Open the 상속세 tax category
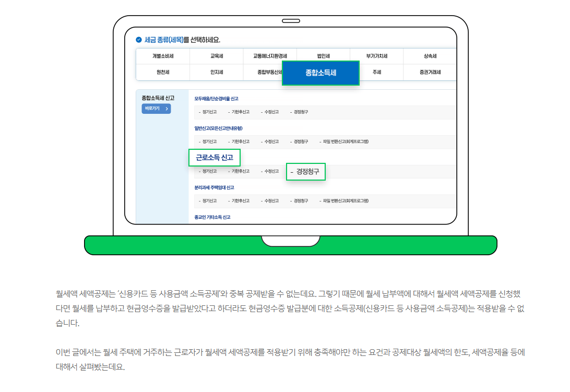This screenshot has width=570, height=392. 430,55
